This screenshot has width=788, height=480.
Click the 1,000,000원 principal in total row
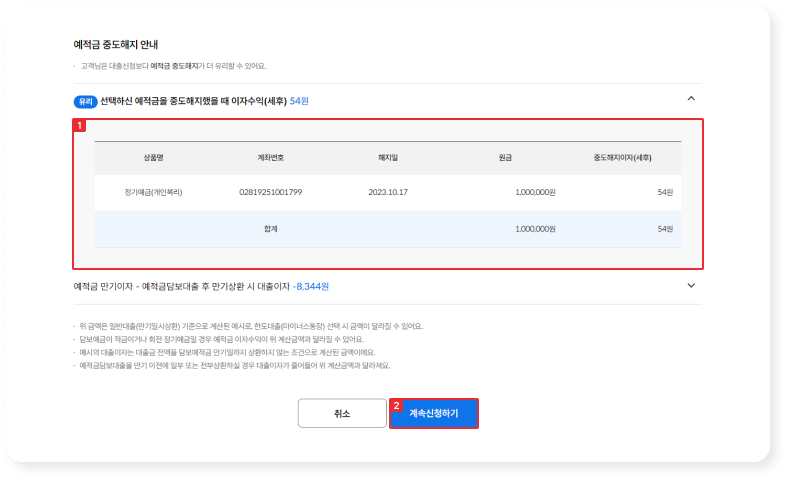coord(535,228)
